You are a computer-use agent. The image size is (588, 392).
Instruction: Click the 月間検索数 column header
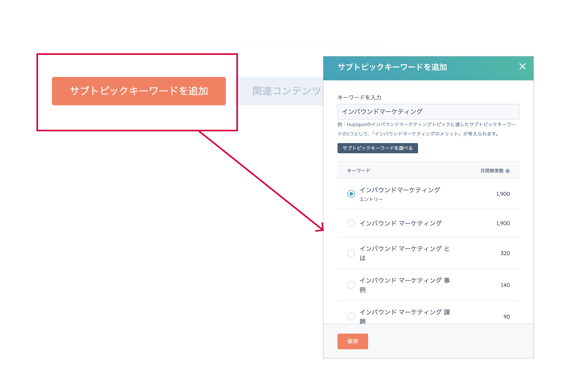[492, 171]
